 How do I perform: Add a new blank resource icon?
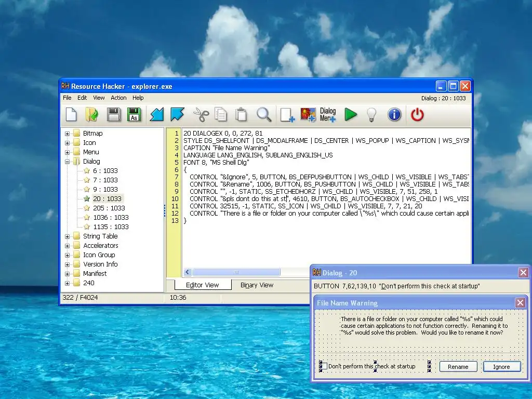click(x=287, y=115)
